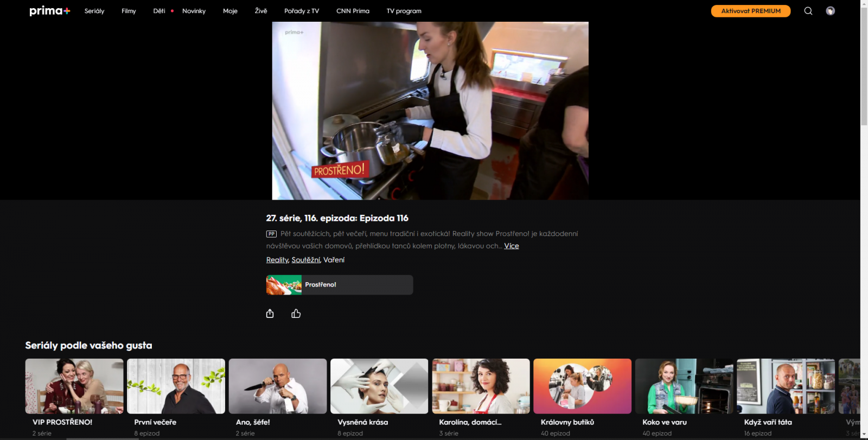The width and height of the screenshot is (868, 440).
Task: Click the PP rating badge
Action: pyautogui.click(x=271, y=234)
